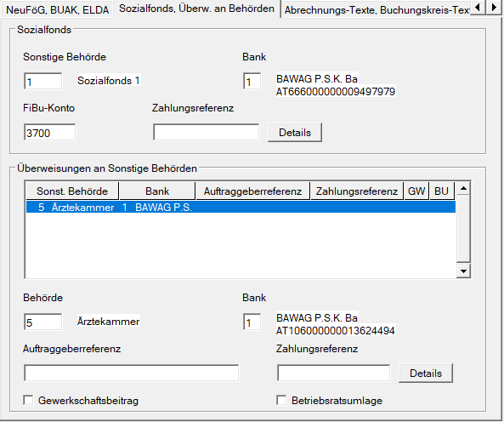Screen dimensions: 504x422
Task: Enable the Gewerkschaftsbeitrag checkbox
Action: (28, 401)
